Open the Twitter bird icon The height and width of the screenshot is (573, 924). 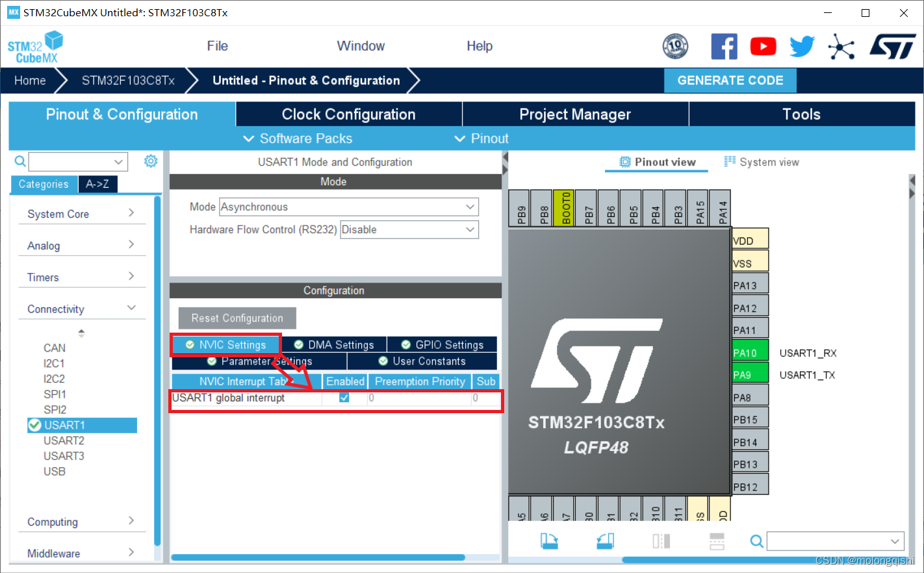(802, 46)
